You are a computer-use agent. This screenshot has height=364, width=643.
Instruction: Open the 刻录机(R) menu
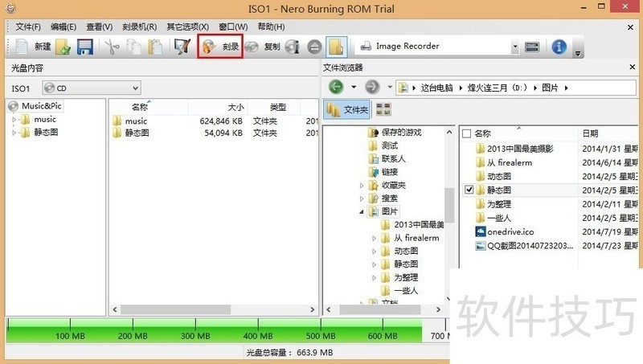(x=139, y=27)
